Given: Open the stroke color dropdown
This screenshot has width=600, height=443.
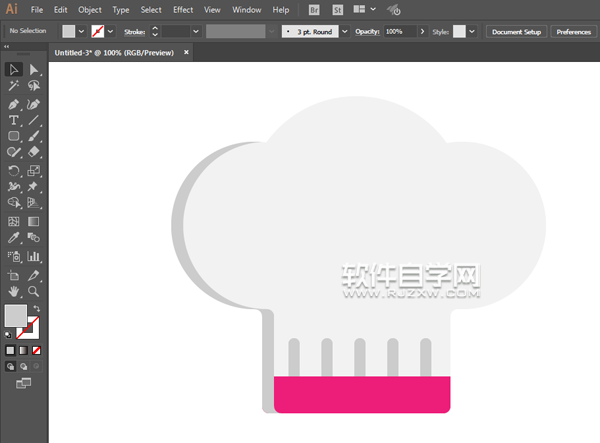Looking at the screenshot, I should (x=112, y=32).
